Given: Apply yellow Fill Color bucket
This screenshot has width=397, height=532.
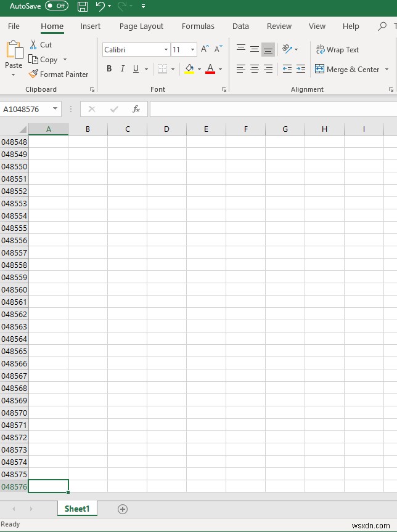Looking at the screenshot, I should pos(189,69).
